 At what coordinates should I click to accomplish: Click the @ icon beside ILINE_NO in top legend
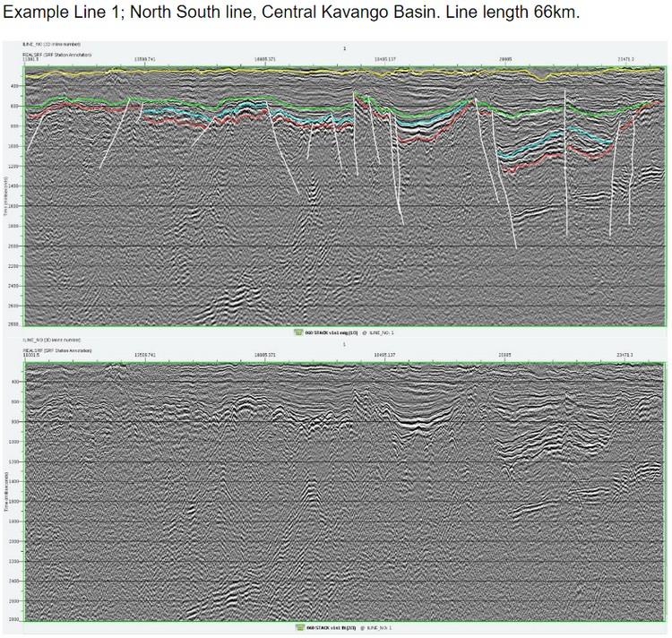pyautogui.click(x=363, y=332)
